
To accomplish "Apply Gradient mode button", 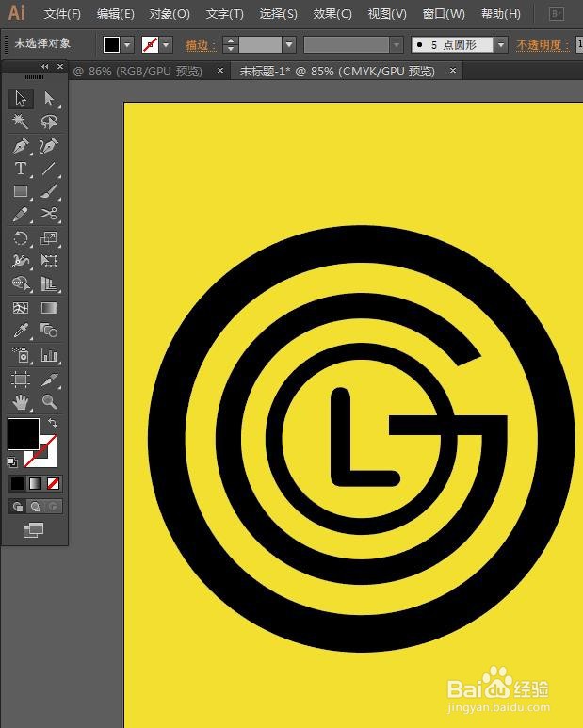I will 35,483.
